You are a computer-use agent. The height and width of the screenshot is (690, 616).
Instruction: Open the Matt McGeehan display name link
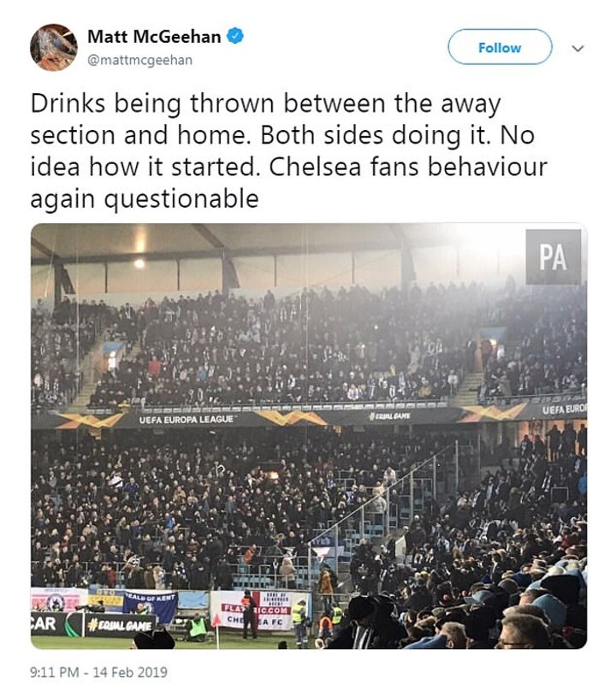pos(153,36)
